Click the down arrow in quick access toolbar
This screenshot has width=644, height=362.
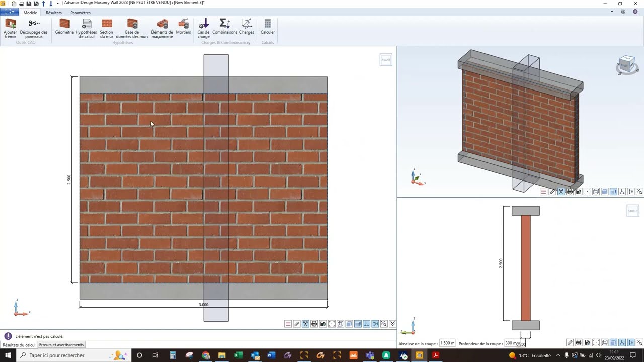coord(51,4)
